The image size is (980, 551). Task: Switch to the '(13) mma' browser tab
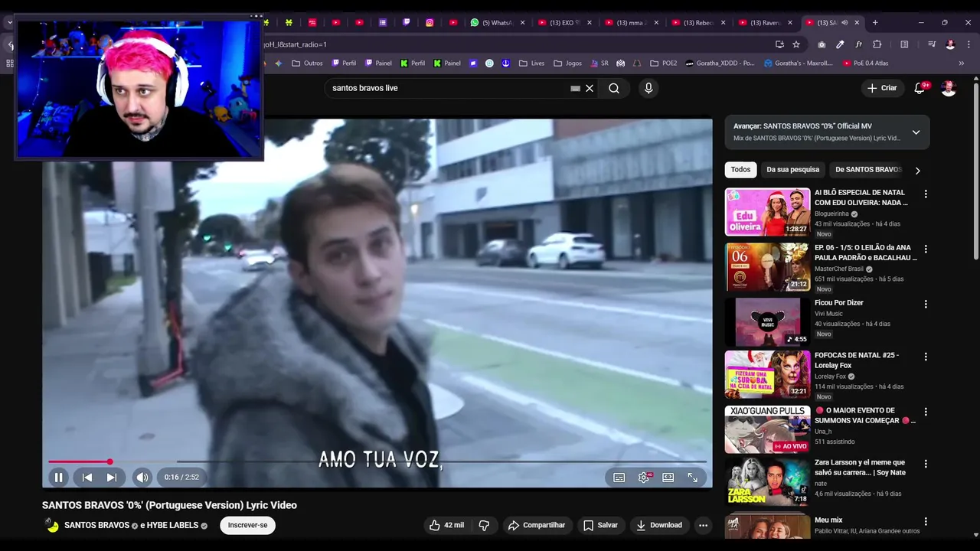(x=632, y=23)
